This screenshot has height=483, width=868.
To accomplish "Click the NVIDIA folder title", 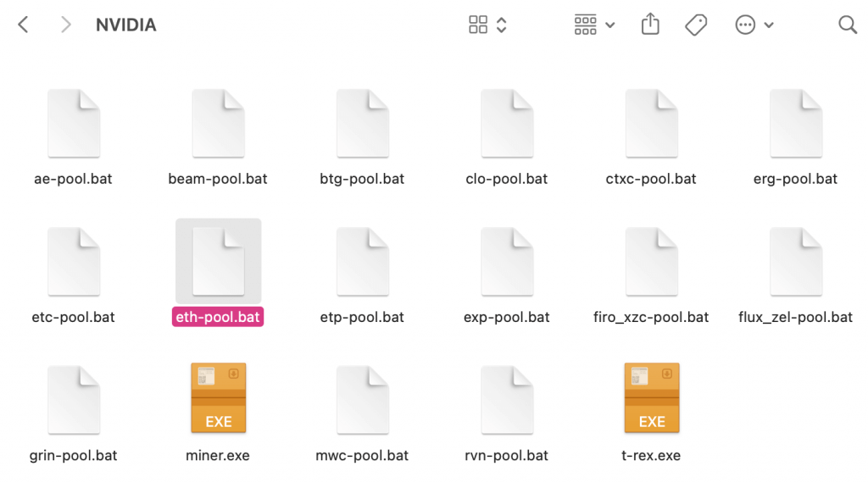I will [x=126, y=25].
